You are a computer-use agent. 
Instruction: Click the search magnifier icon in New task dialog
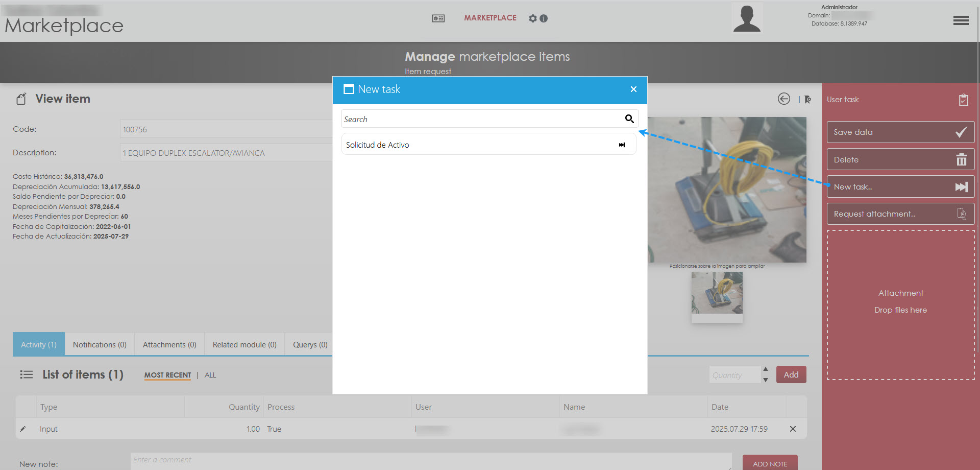tap(629, 119)
